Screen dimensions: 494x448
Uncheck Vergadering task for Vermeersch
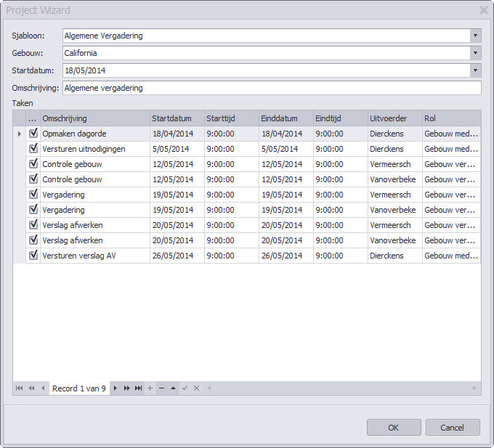click(33, 195)
